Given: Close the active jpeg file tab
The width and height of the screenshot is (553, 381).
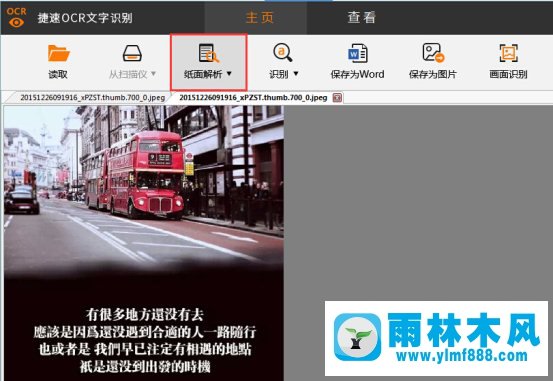Looking at the screenshot, I should (x=337, y=97).
